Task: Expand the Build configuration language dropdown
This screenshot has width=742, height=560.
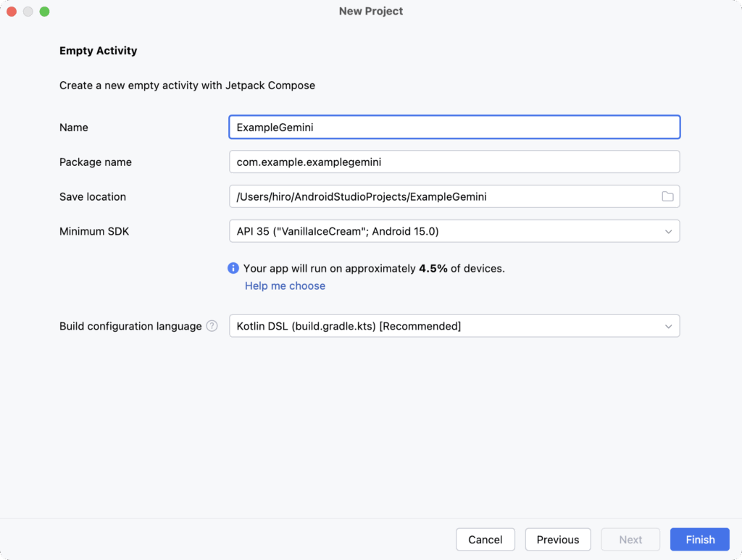Action: [x=454, y=326]
